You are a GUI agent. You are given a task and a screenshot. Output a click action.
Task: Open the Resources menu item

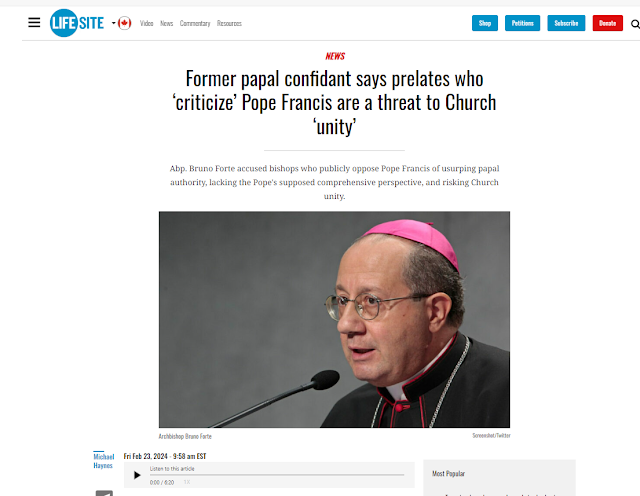(229, 23)
